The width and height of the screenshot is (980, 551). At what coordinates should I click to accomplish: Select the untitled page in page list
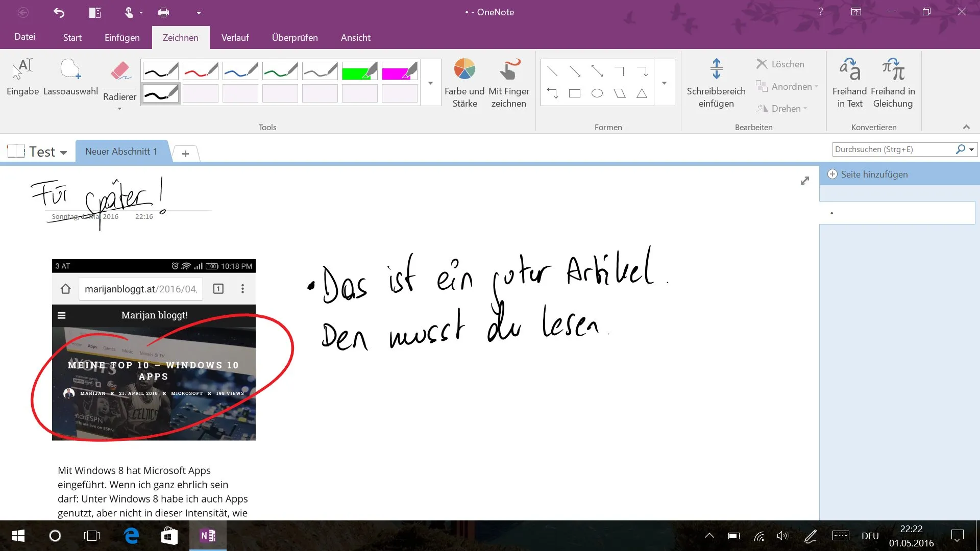pos(897,213)
